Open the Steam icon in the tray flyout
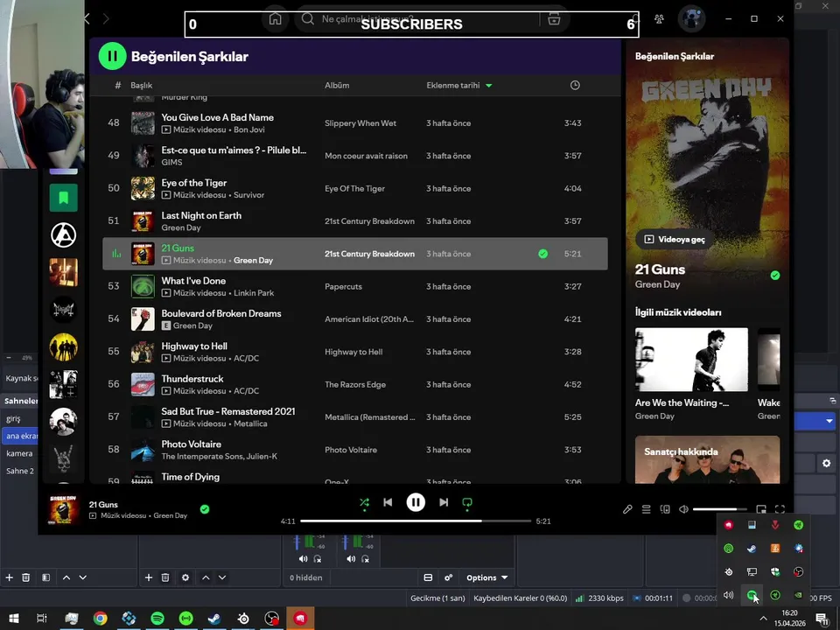The image size is (840, 630). [752, 549]
